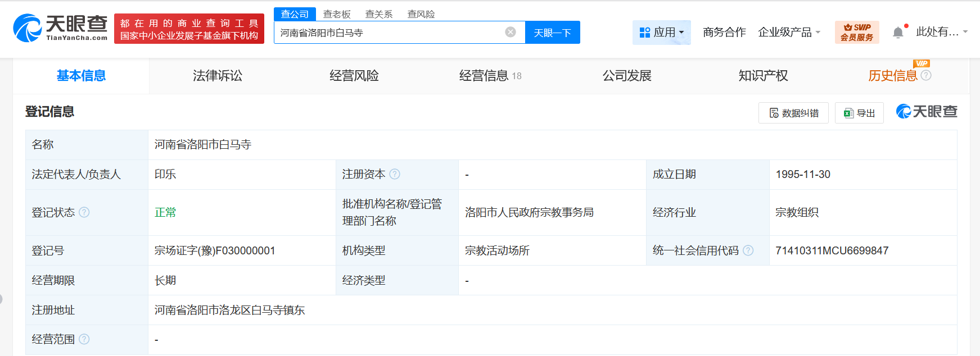The width and height of the screenshot is (980, 356).
Task: Click the industry value 宗教组织
Action: point(797,212)
